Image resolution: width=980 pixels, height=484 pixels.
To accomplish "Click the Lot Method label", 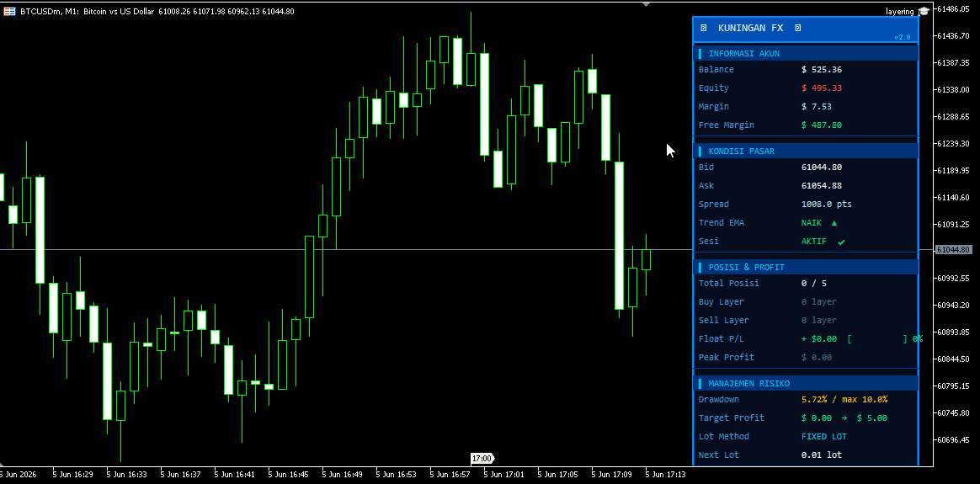I will 724,437.
